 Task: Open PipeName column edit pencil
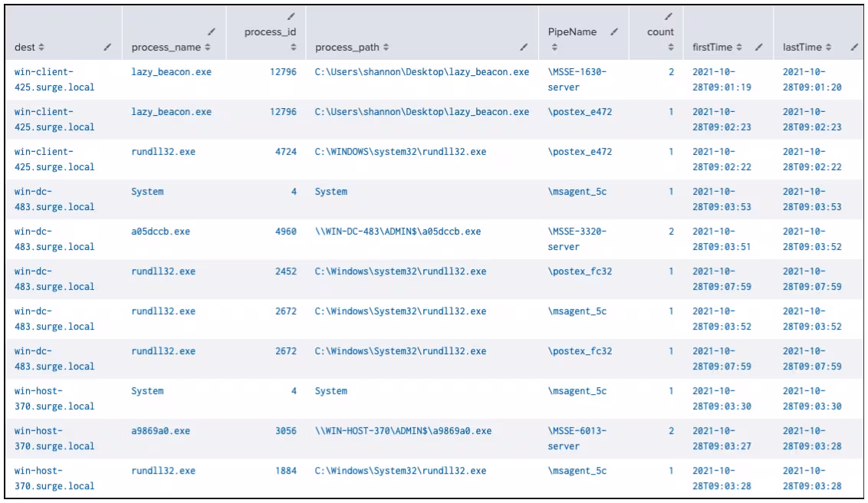(613, 32)
